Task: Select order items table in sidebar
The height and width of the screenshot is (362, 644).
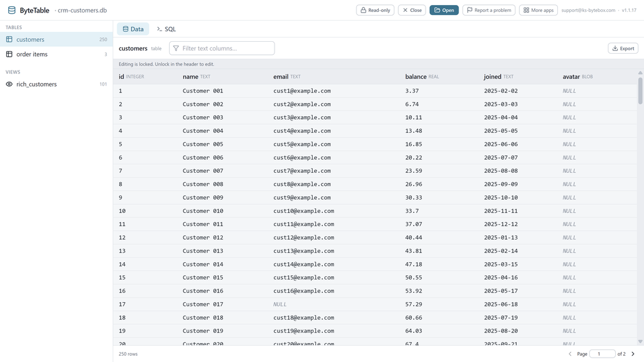Action: (x=56, y=54)
